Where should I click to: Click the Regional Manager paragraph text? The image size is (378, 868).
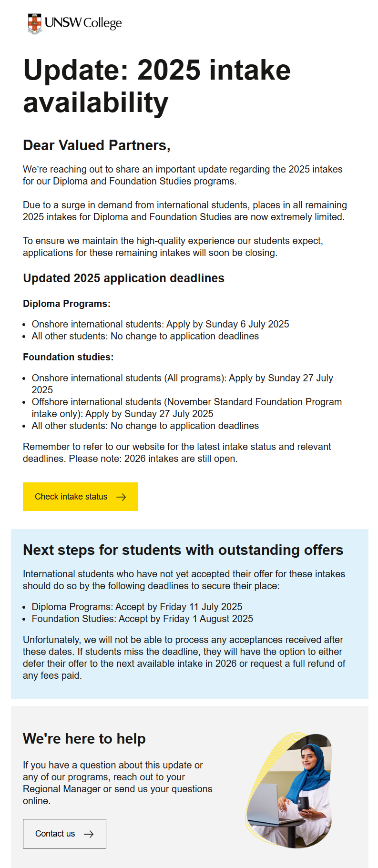coord(118,783)
